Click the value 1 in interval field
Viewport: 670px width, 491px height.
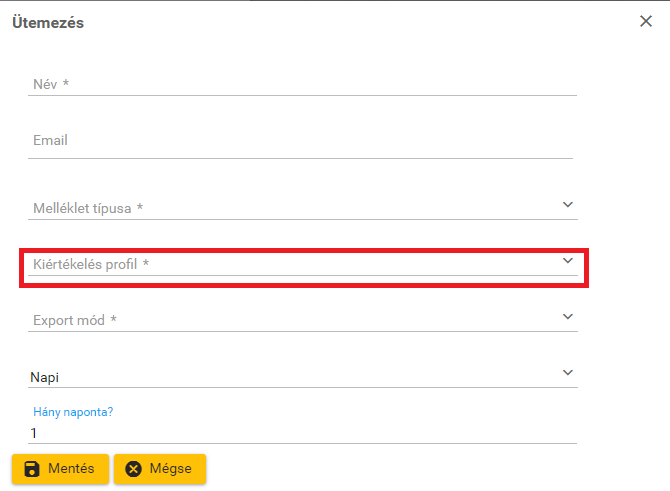[34, 433]
